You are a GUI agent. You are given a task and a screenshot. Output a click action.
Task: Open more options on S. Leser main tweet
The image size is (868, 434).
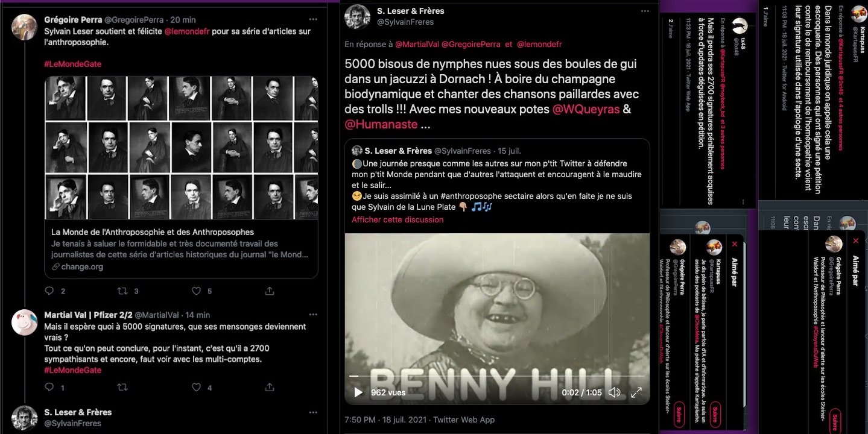pyautogui.click(x=647, y=11)
